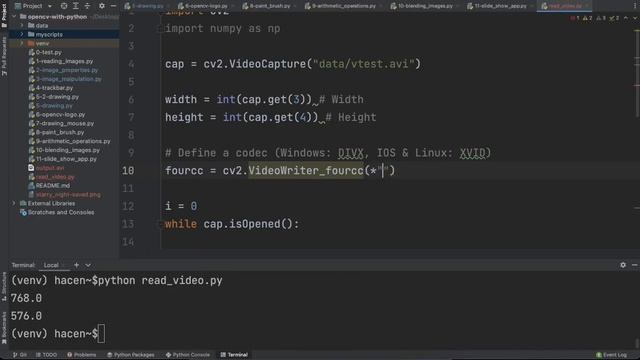Viewport: 640px width, 360px height.
Task: Expand External Libraries node
Action: pos(14,203)
